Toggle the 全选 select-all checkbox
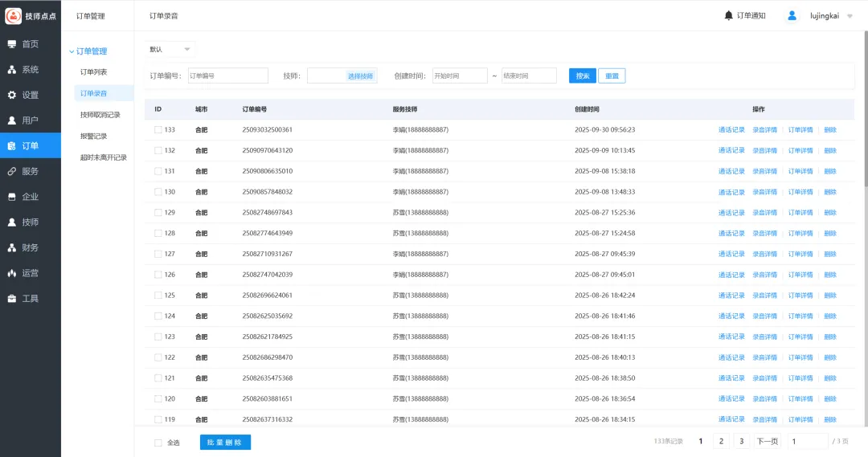The image size is (868, 457). (158, 443)
